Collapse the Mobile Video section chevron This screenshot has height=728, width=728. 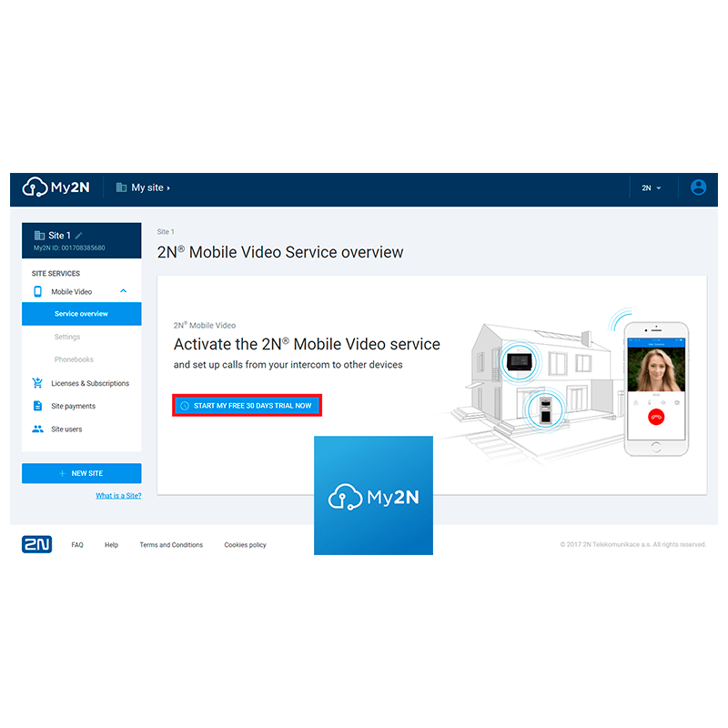point(123,291)
